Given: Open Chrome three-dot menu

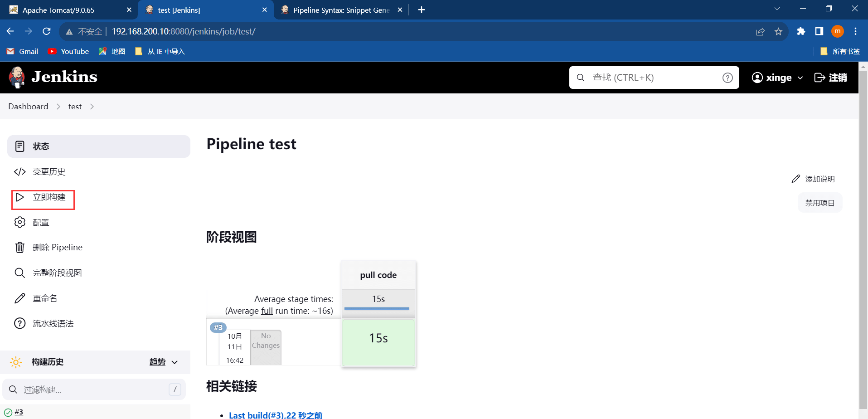Looking at the screenshot, I should tap(855, 31).
